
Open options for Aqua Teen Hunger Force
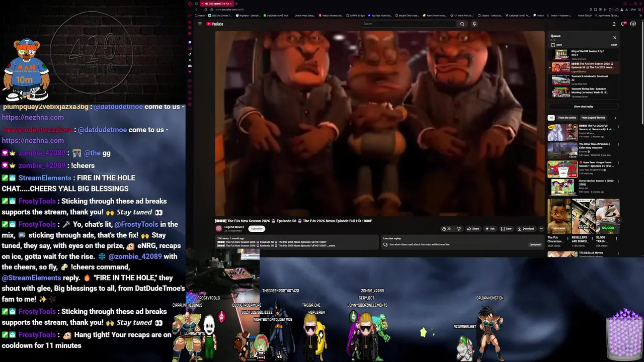tap(618, 163)
